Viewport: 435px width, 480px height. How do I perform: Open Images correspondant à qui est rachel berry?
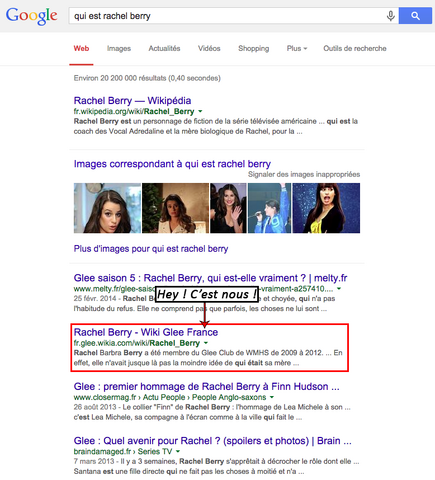[172, 164]
